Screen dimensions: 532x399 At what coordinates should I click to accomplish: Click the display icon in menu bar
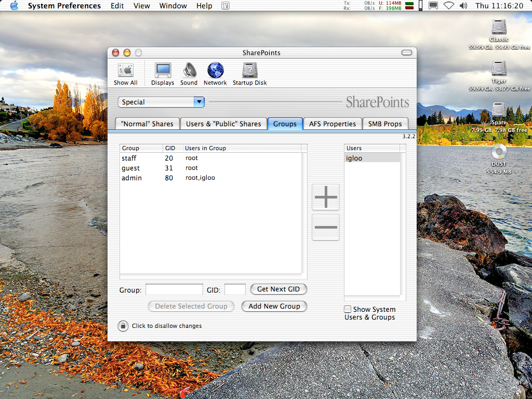(x=433, y=6)
